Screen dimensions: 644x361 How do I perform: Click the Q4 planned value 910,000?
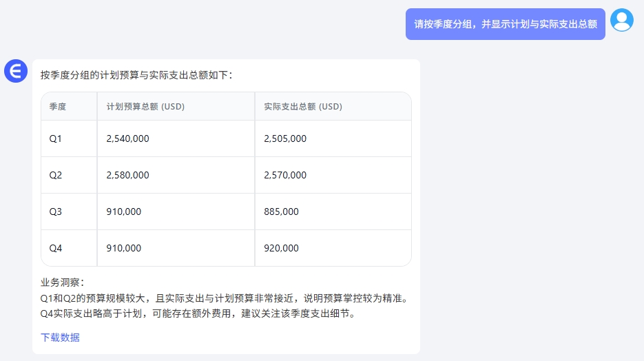(x=123, y=249)
